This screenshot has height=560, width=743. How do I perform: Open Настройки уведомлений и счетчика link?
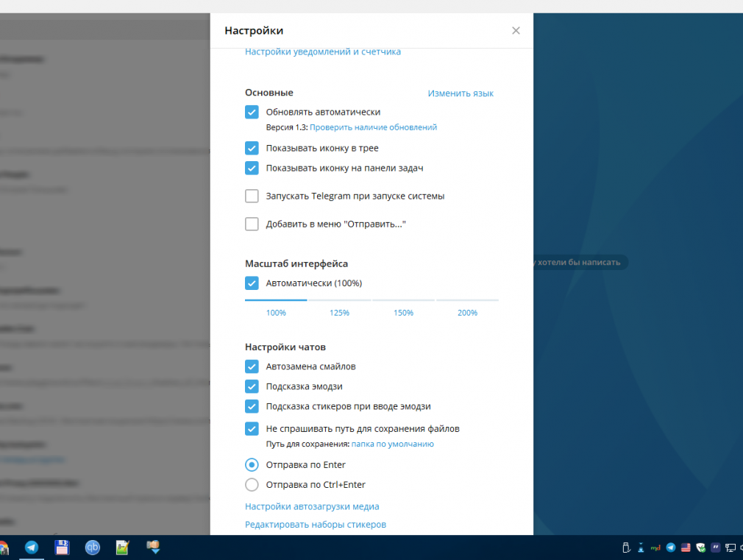[x=323, y=52]
